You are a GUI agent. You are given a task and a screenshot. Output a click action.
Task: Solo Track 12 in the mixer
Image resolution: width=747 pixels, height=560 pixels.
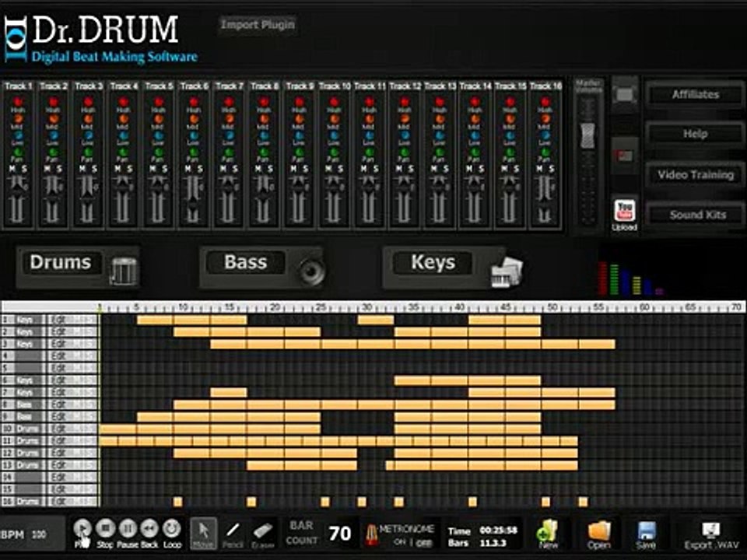point(411,169)
